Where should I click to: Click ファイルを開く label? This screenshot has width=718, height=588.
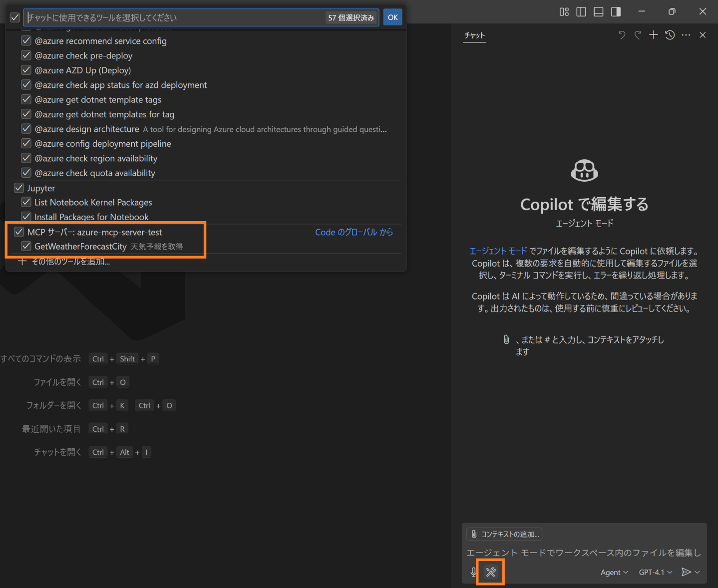tap(57, 382)
